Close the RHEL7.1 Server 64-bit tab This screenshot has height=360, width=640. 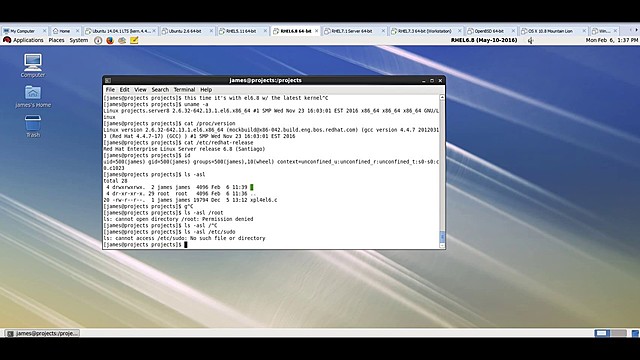point(383,31)
